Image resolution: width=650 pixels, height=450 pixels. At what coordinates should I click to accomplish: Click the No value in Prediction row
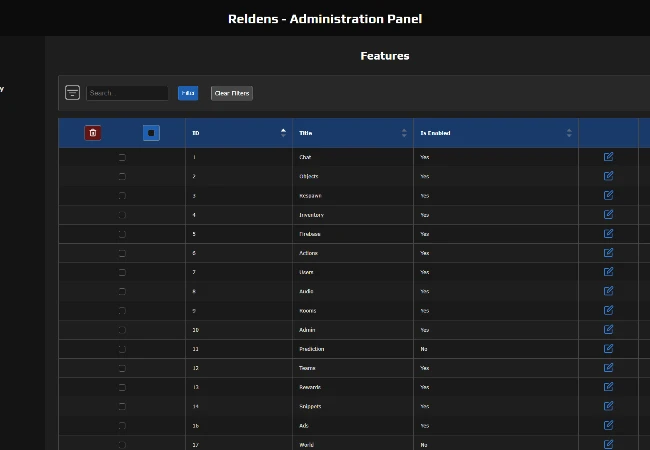click(x=424, y=349)
